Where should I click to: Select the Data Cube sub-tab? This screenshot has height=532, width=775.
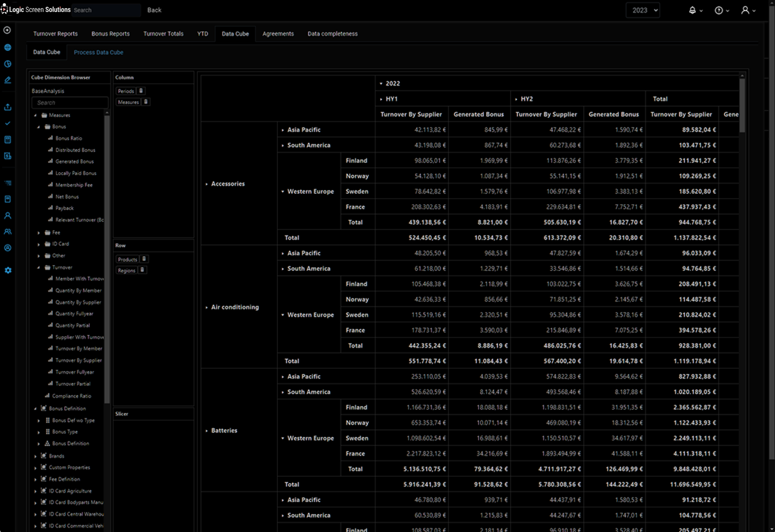[46, 52]
